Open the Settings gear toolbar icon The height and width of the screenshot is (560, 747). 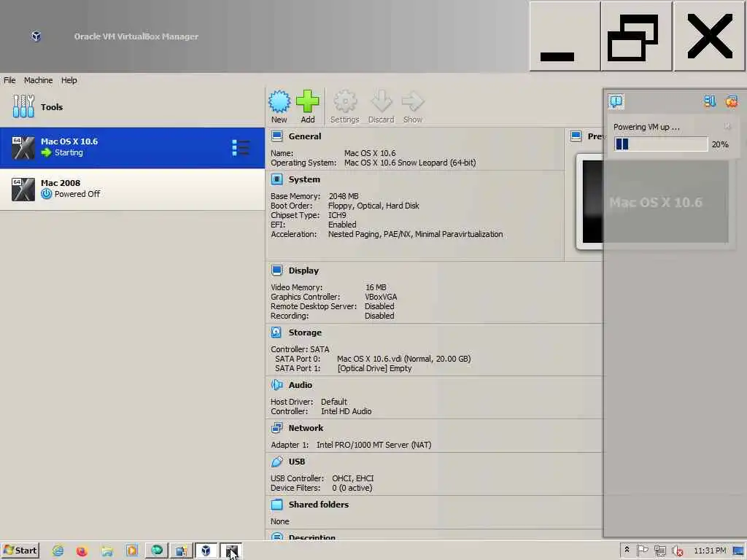(345, 101)
